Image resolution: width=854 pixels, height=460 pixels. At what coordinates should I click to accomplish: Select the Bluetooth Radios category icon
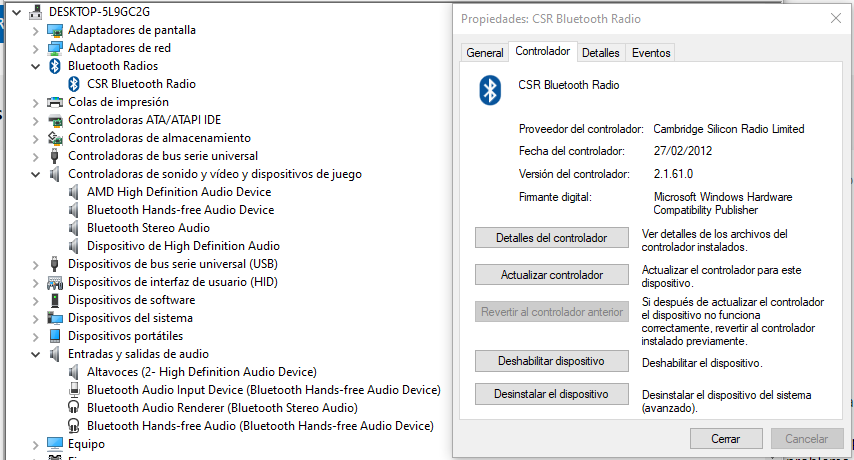coord(55,66)
